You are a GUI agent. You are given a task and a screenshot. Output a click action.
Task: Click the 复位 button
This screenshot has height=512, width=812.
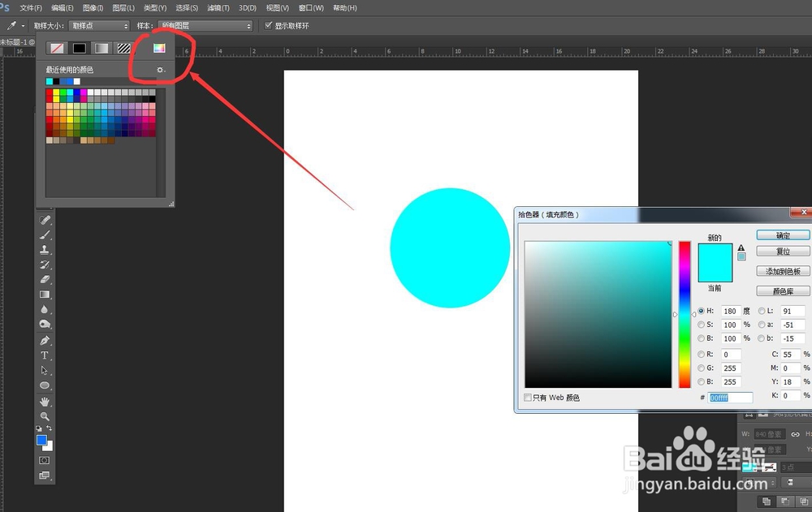(x=783, y=251)
